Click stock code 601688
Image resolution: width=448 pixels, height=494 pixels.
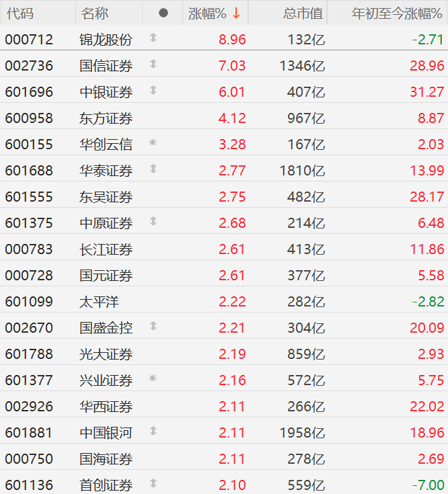click(29, 171)
